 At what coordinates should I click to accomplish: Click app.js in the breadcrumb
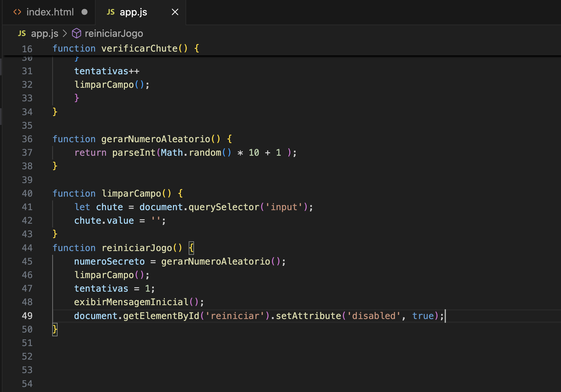(45, 33)
